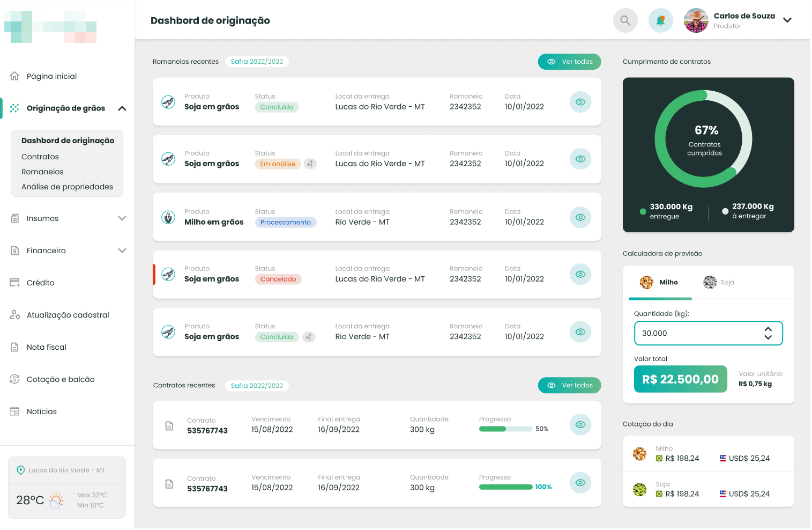Viewport: 812px width, 530px height.
Task: Click the Originação de grãos icon
Action: point(14,108)
